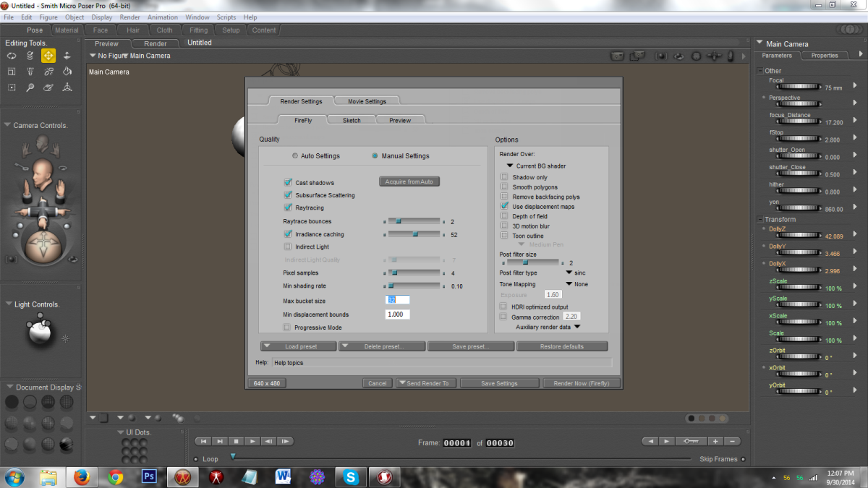This screenshot has width=868, height=488.
Task: Click the key icon edit keyframes button
Action: coord(691,441)
